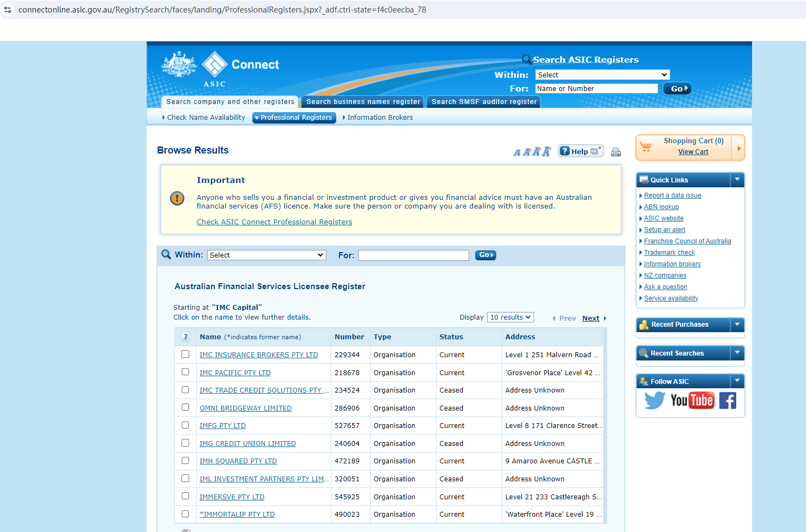
Task: Expand the Recent Searches panel
Action: point(737,353)
